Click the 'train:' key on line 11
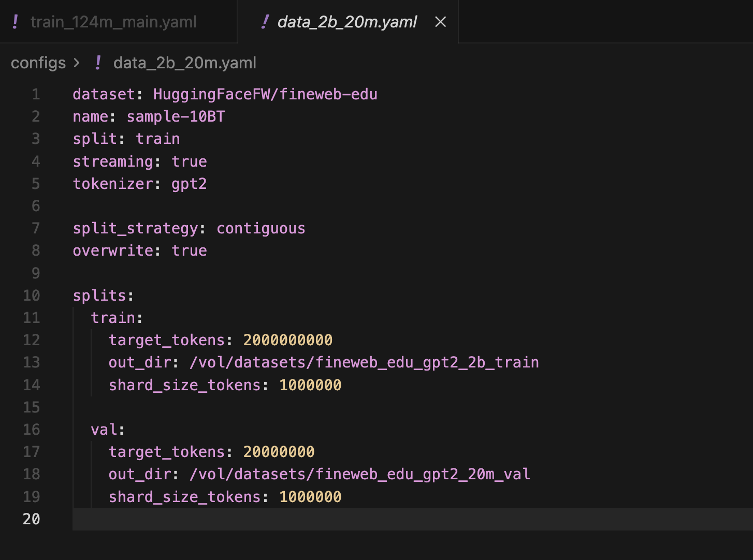The image size is (753, 560). coord(117,318)
